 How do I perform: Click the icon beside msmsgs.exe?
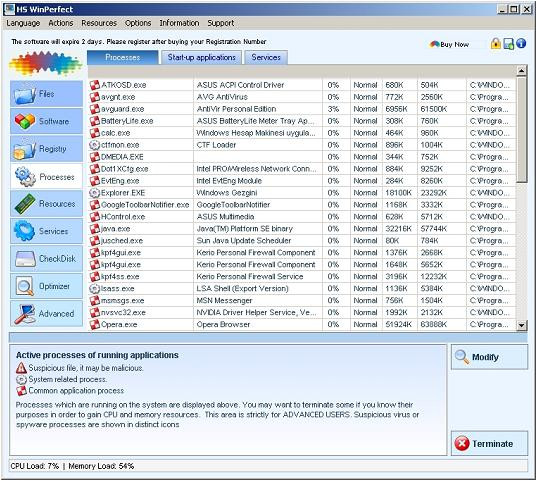(x=95, y=300)
